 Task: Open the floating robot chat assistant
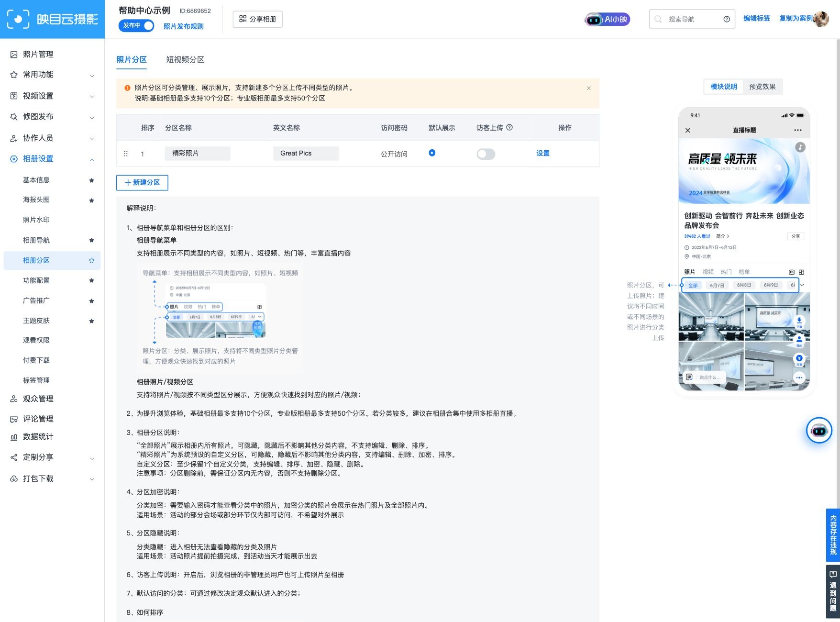click(x=819, y=431)
